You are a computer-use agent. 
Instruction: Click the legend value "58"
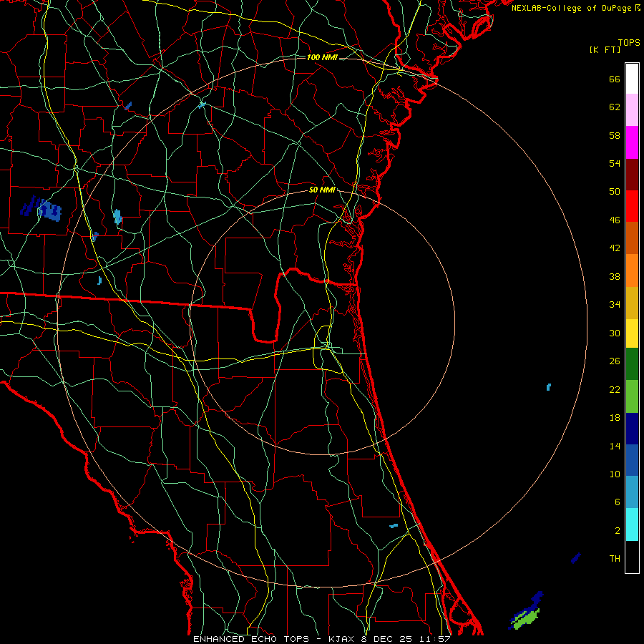615,135
